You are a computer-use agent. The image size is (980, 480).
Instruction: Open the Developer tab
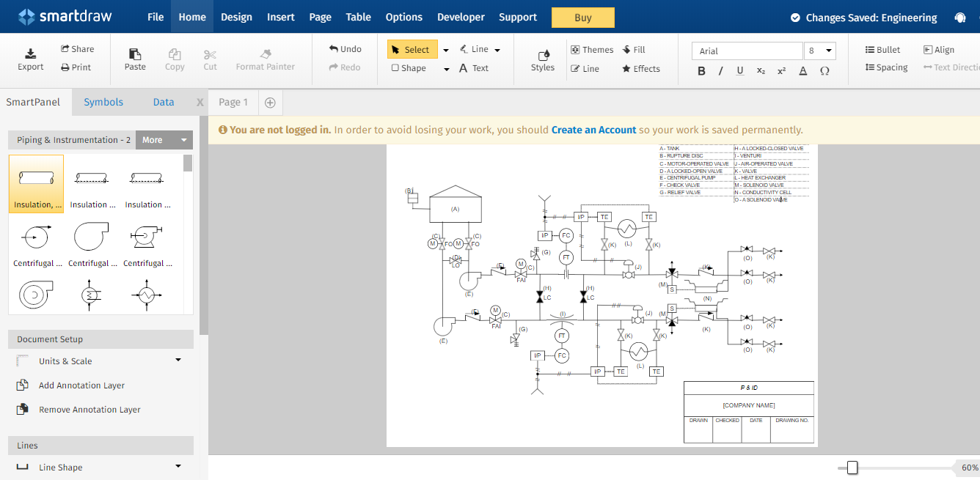coord(461,17)
